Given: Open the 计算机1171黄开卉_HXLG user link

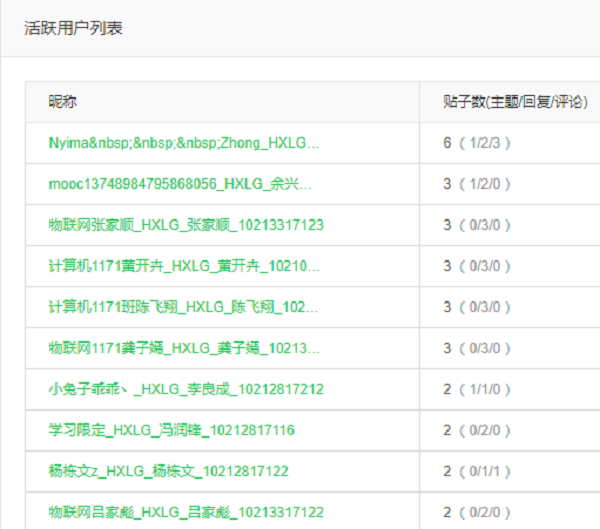Looking at the screenshot, I should click(184, 266).
